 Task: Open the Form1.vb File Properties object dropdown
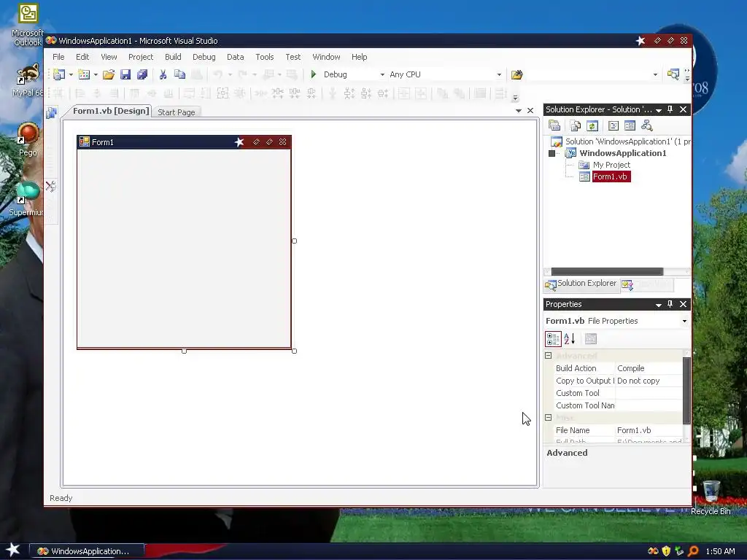(684, 321)
